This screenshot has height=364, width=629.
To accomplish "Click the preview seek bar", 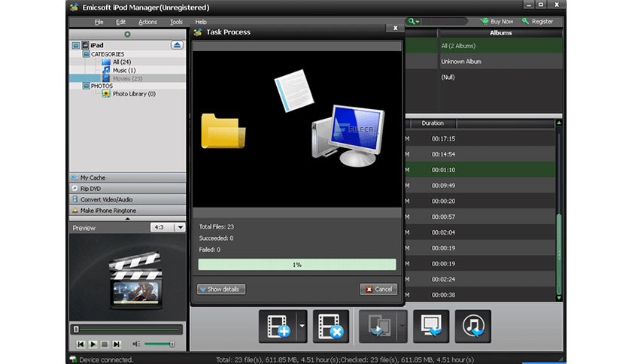I will coord(126,329).
